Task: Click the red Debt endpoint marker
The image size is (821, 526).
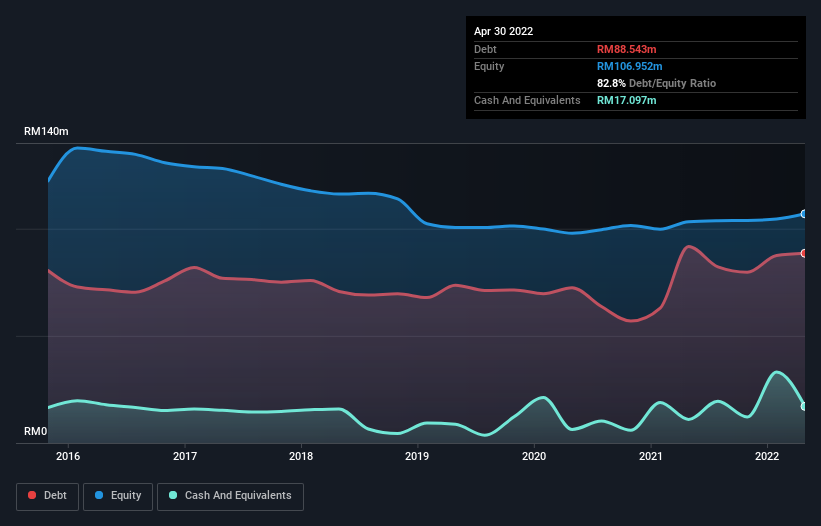Action: (x=804, y=253)
